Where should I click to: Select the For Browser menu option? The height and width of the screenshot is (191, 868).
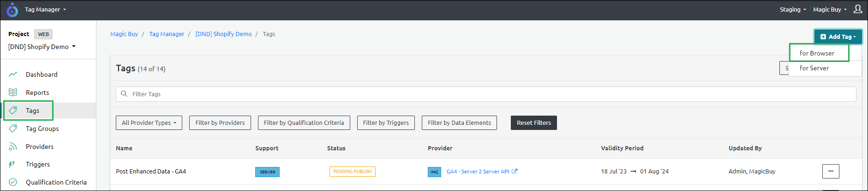[817, 53]
